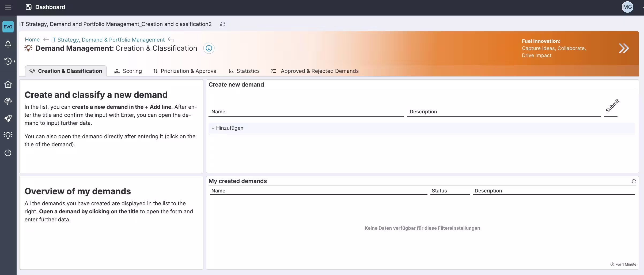The height and width of the screenshot is (275, 644).
Task: Click the EVO badge in the sidebar
Action: tap(8, 27)
